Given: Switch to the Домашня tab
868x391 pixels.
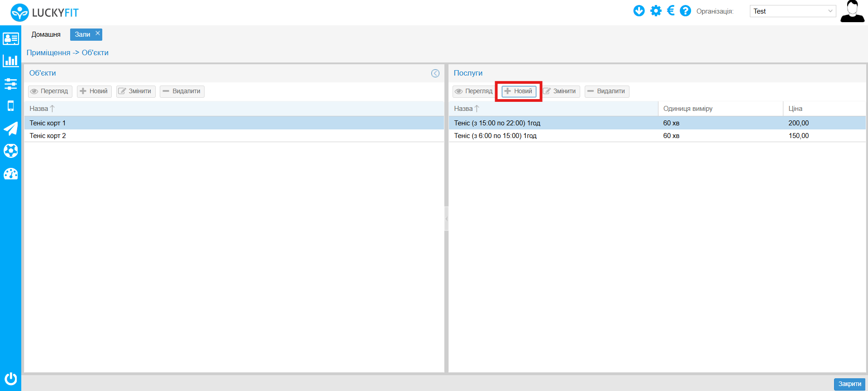Looking at the screenshot, I should coord(46,34).
